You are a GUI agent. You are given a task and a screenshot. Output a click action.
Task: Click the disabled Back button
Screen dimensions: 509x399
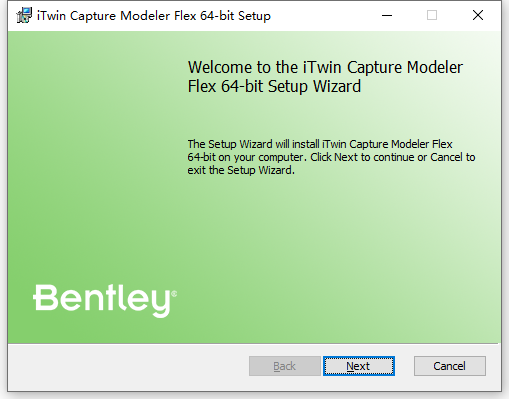285,366
